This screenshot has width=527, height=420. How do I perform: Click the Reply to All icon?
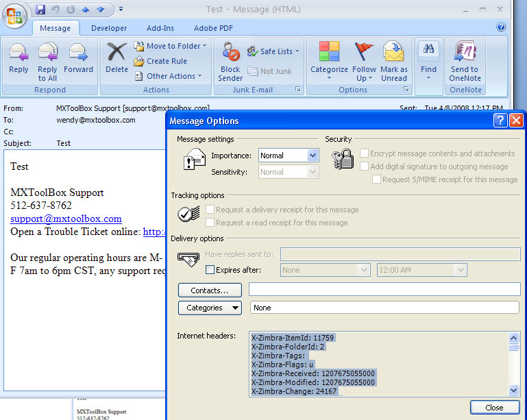47,53
